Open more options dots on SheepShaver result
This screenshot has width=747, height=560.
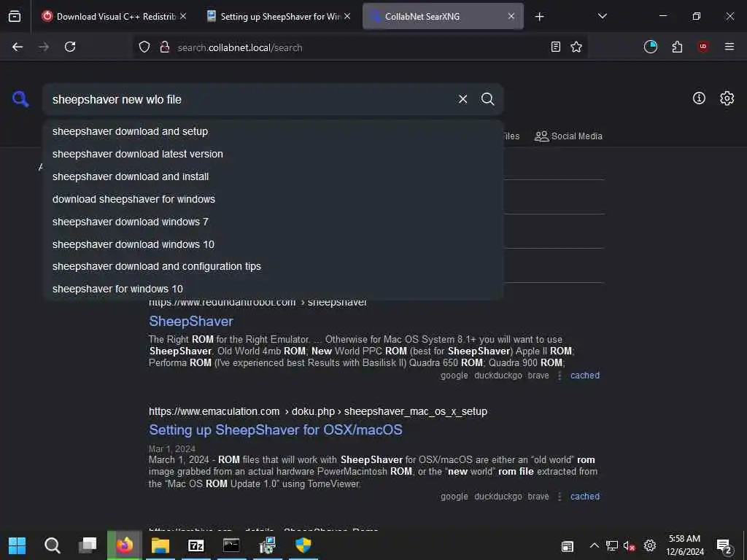coord(560,376)
